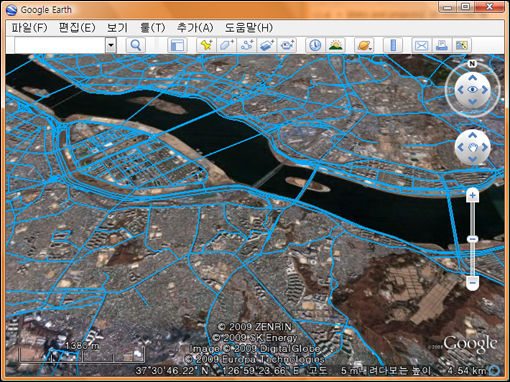Open the 파일(F) menu
The width and height of the screenshot is (510, 382).
[30, 28]
